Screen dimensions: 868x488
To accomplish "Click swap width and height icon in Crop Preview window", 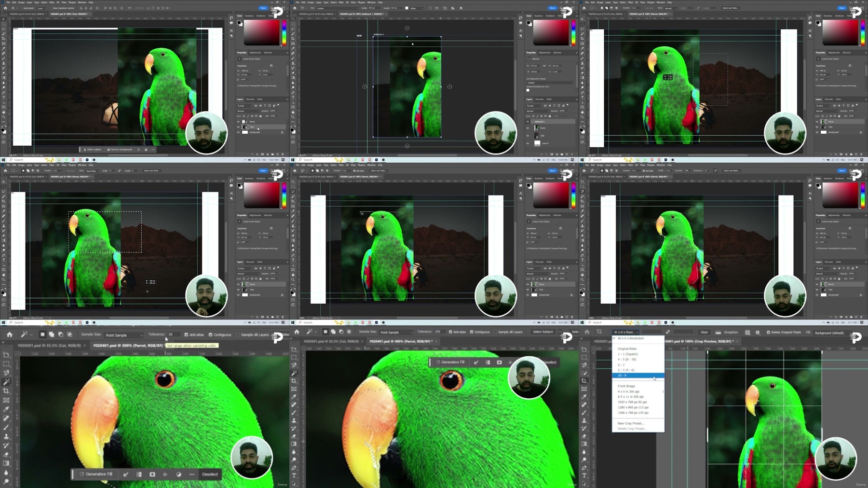I will point(668,332).
